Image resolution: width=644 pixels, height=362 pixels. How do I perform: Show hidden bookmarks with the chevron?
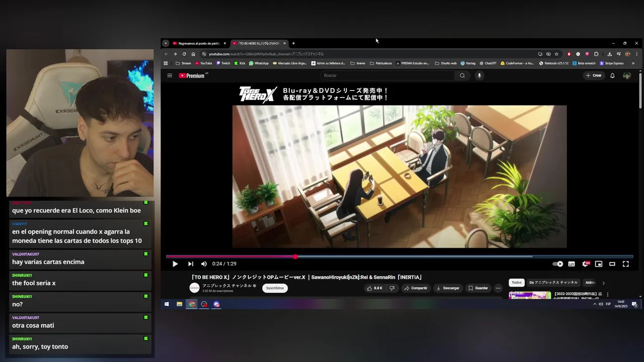[x=633, y=63]
